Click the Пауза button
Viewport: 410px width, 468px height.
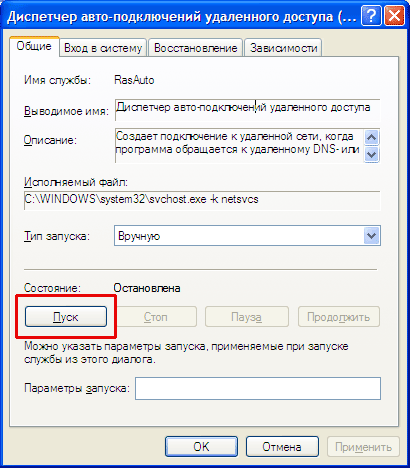(x=247, y=317)
